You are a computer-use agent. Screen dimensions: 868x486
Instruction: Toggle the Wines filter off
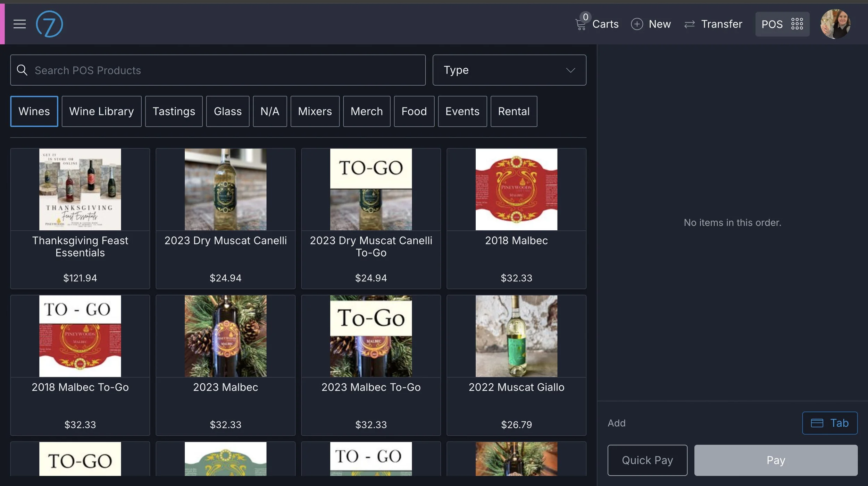point(34,111)
